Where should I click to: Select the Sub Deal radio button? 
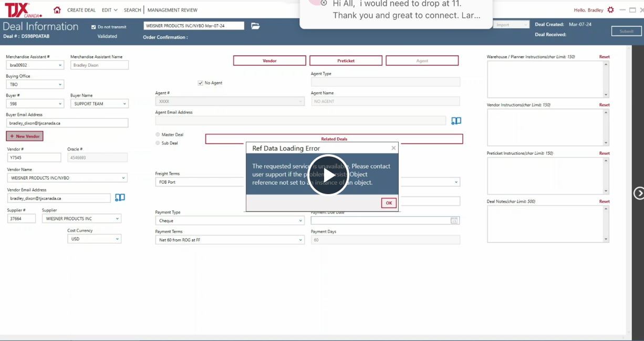click(158, 143)
